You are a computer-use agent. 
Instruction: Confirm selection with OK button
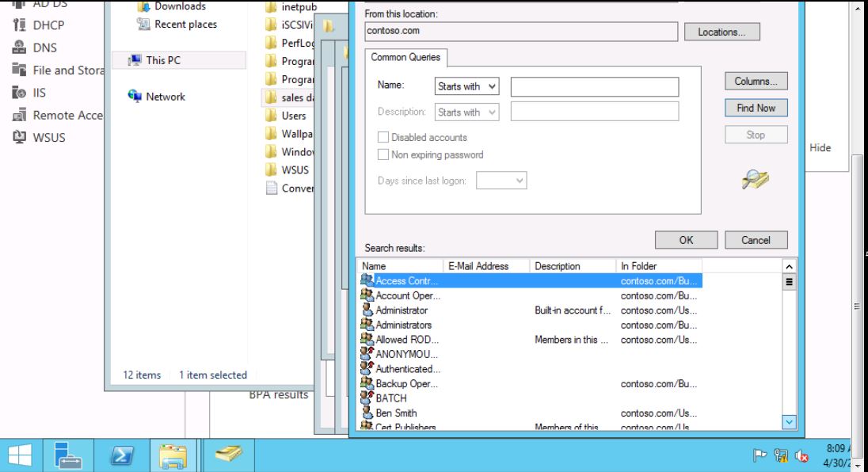point(687,240)
